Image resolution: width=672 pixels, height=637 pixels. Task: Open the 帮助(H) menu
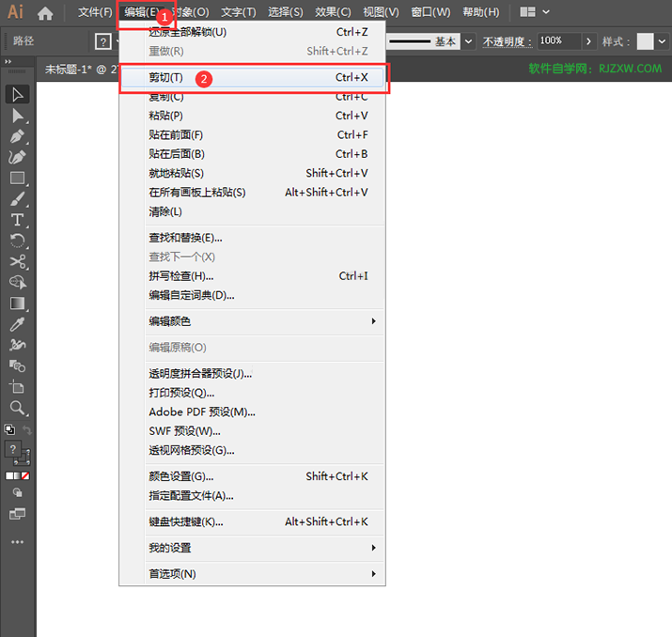point(481,12)
